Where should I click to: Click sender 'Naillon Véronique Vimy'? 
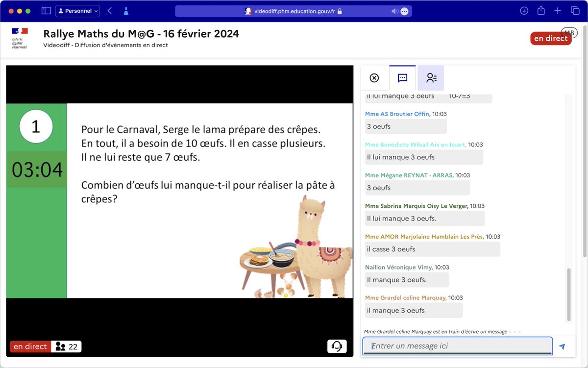pyautogui.click(x=399, y=268)
